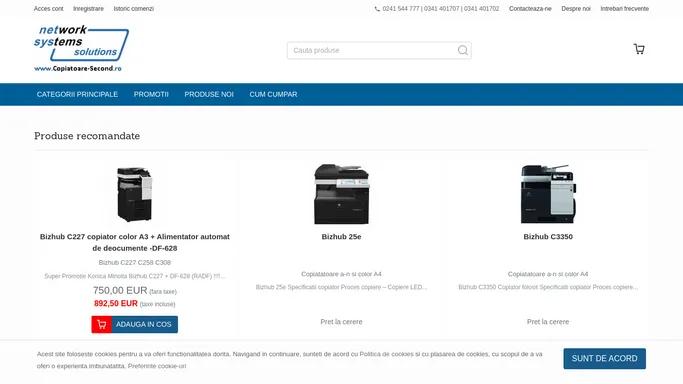Open the PROMOTII menu item
Viewport: 683px width, 384px height.
pyautogui.click(x=151, y=94)
